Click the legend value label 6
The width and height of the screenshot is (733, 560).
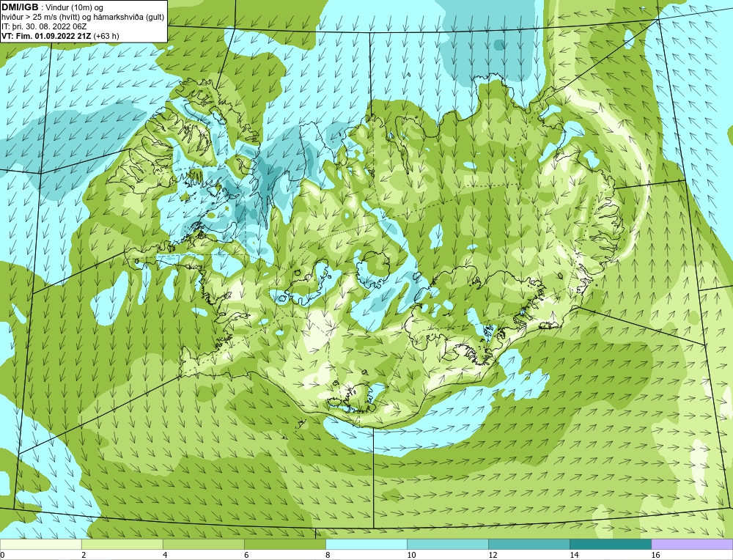pyautogui.click(x=246, y=555)
